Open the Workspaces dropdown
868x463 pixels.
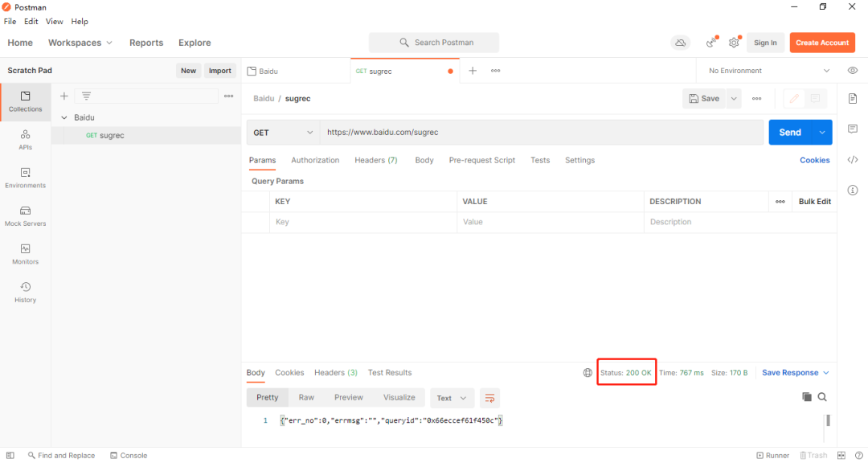(x=80, y=43)
